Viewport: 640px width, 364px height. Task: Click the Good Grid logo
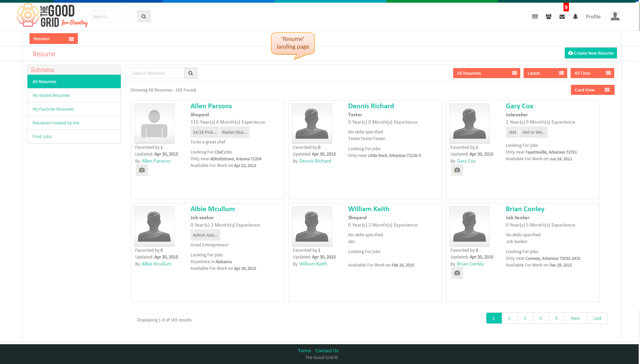tap(52, 15)
